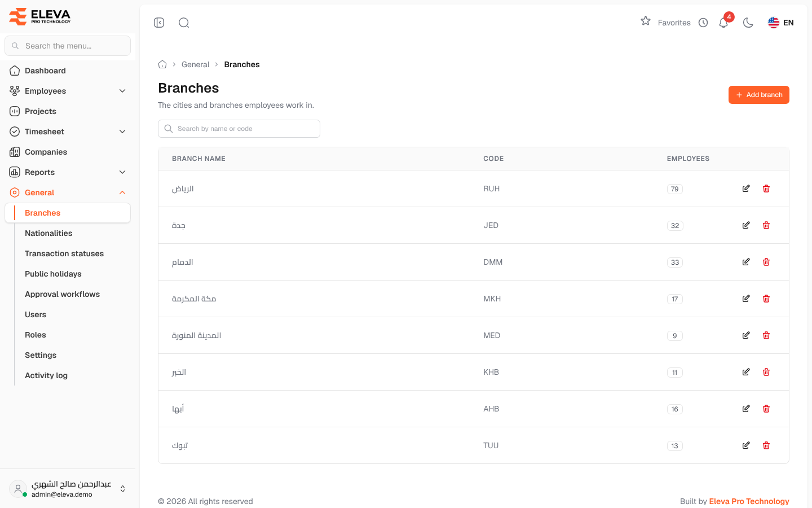Viewport: 812px width, 508px height.
Task: Delete the RUH branch
Action: (766, 189)
